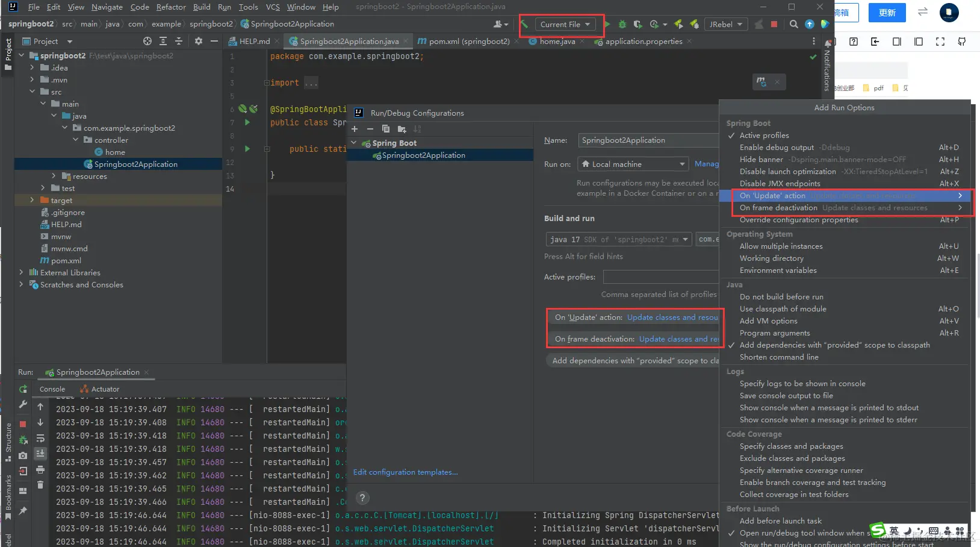980x547 pixels.
Task: Open help with the question mark button
Action: point(362,498)
